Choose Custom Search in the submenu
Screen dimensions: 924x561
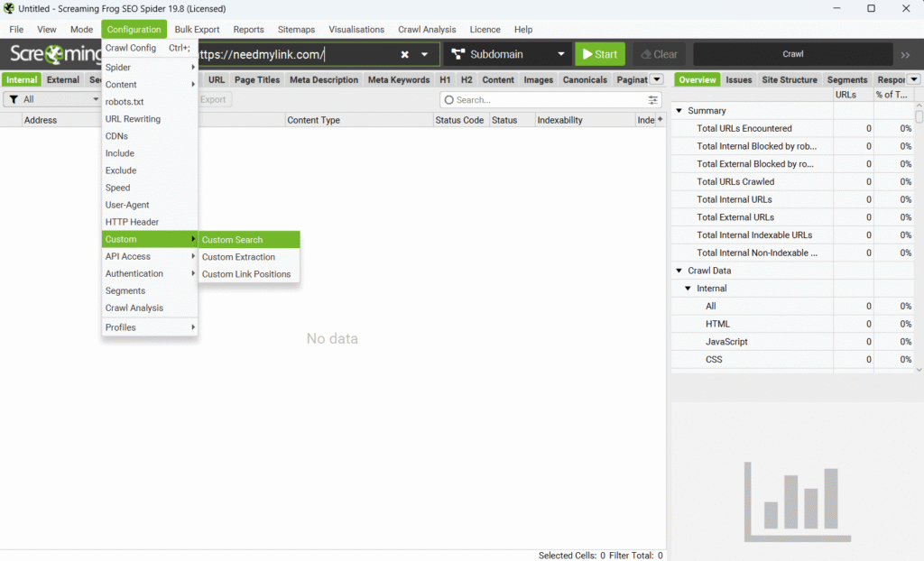click(x=233, y=240)
